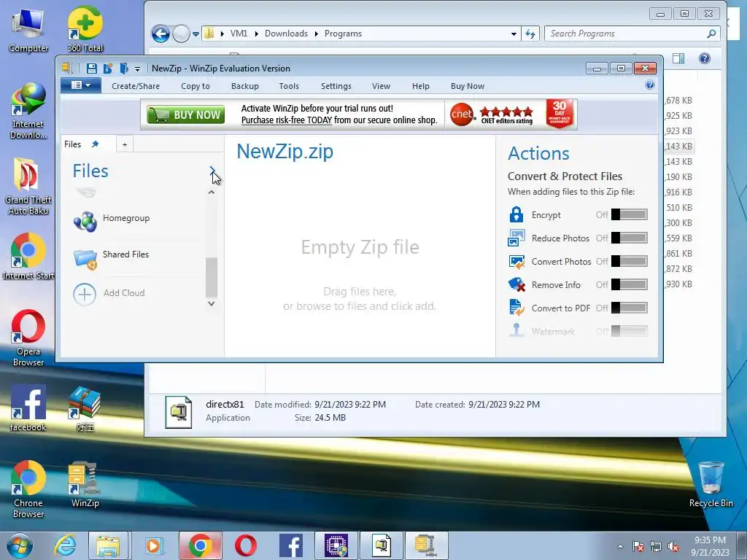
Task: Toggle the Convert to PDF switch
Action: coord(630,308)
